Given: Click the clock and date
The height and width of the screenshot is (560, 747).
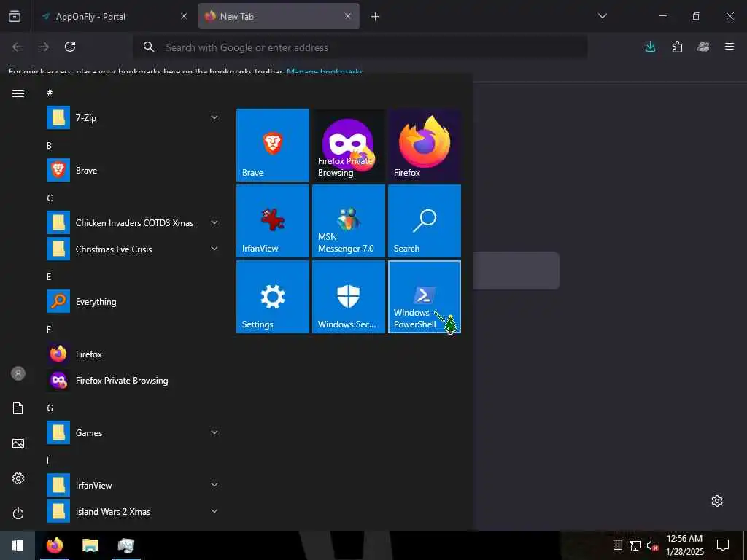Looking at the screenshot, I should pyautogui.click(x=684, y=545).
